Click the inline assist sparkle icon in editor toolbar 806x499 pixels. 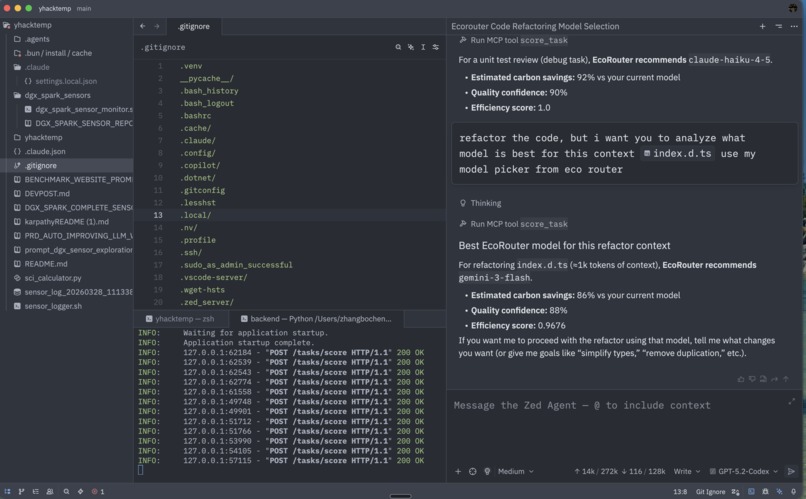pos(411,47)
